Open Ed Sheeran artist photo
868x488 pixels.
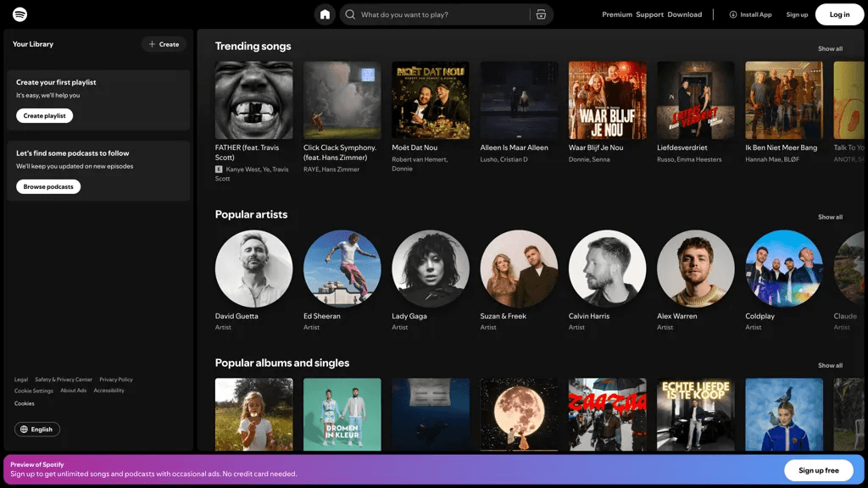pos(342,269)
